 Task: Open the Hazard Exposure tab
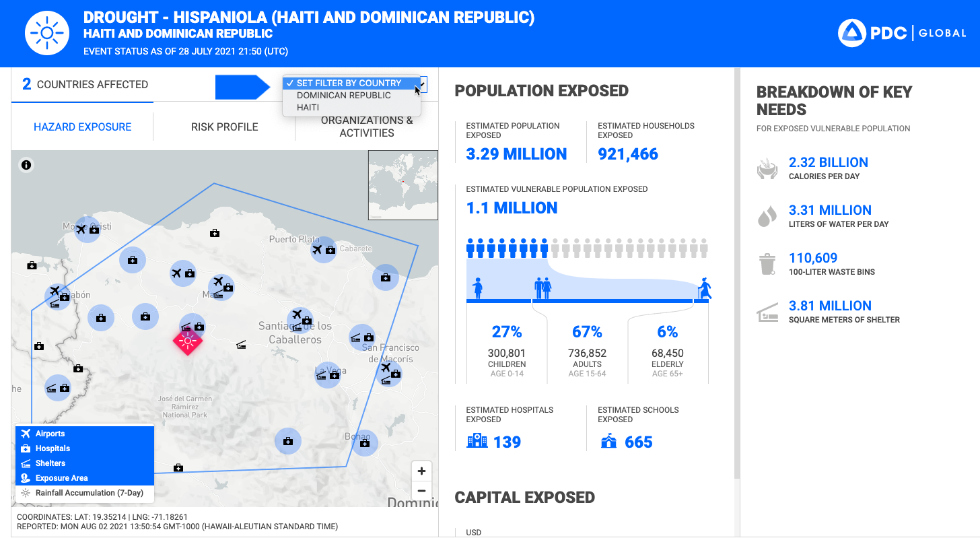pos(82,127)
